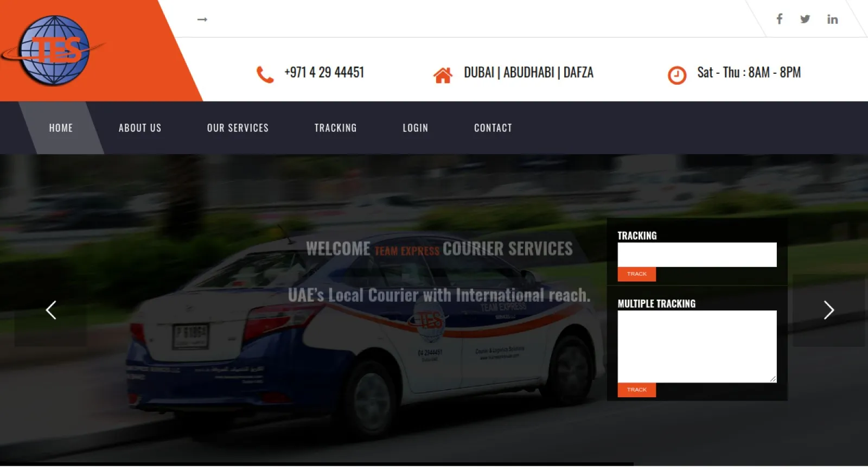Click inside the Multiple Tracking text area
Image resolution: width=868 pixels, height=470 pixels.
coord(697,346)
